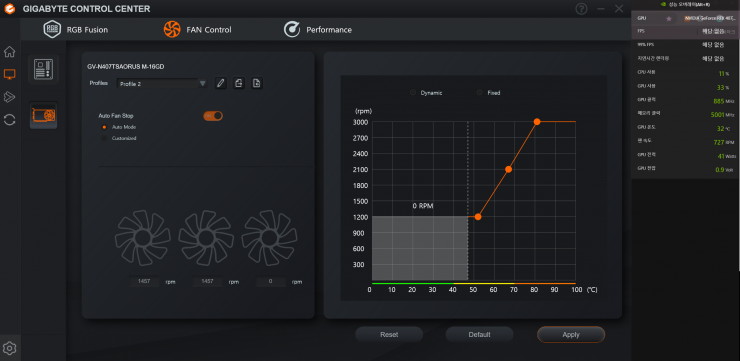The image size is (740, 361).
Task: Toggle the Auto Fan Stop switch
Action: pyautogui.click(x=213, y=116)
